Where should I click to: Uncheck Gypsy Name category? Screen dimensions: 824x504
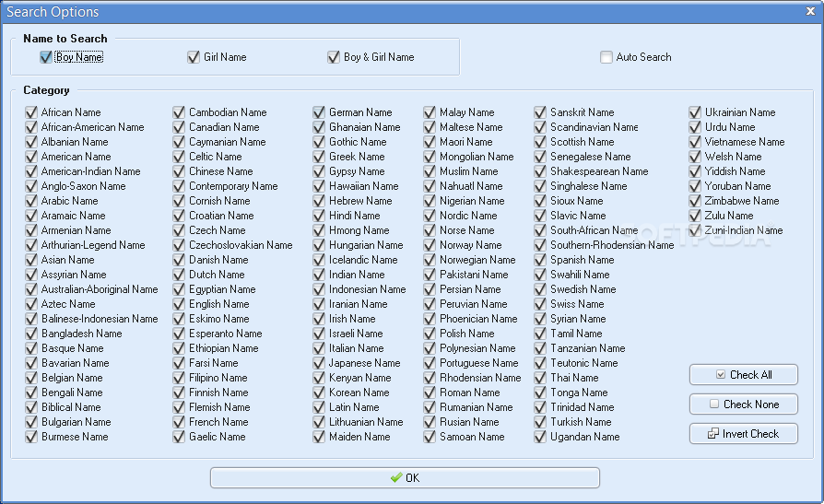[x=319, y=171]
